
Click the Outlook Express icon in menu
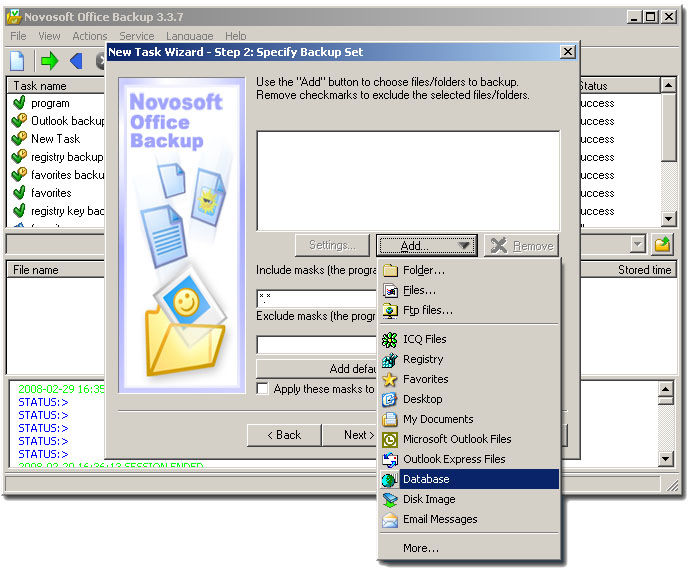[390, 460]
